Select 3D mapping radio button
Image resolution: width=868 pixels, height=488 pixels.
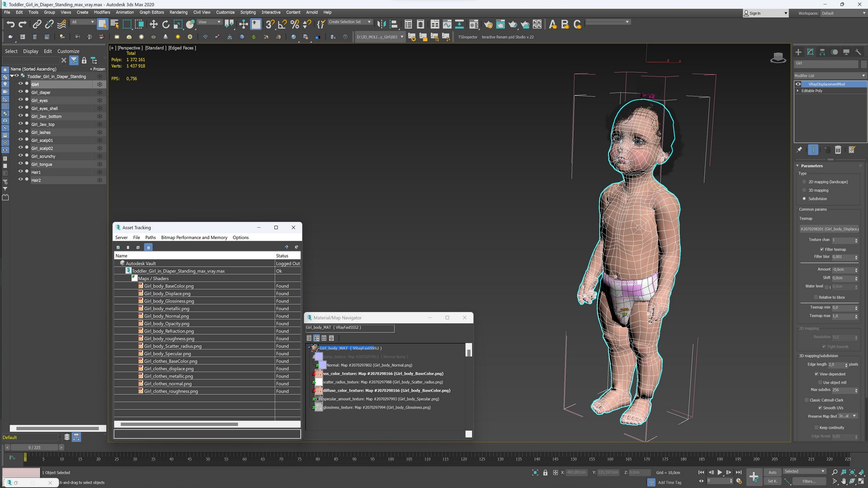click(804, 190)
